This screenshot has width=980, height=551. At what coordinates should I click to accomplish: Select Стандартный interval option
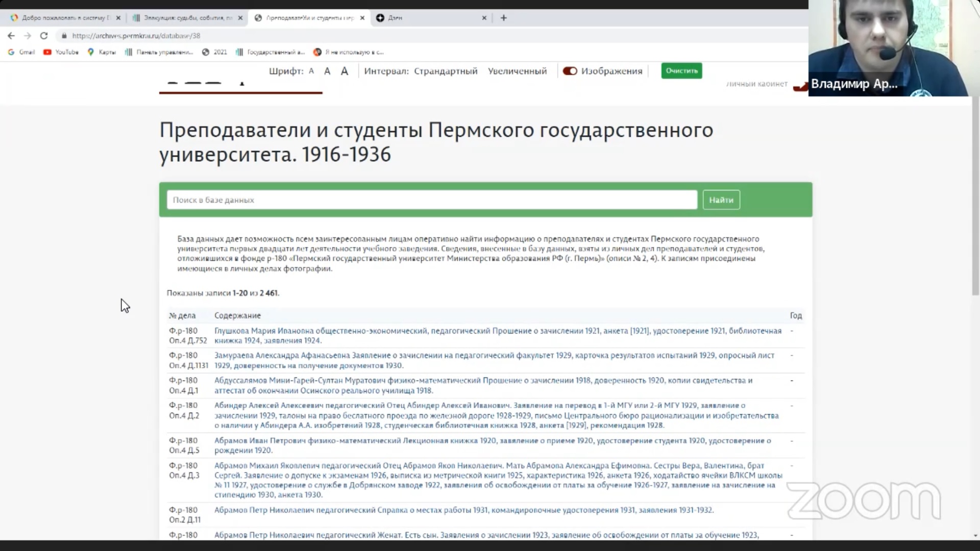tap(446, 71)
